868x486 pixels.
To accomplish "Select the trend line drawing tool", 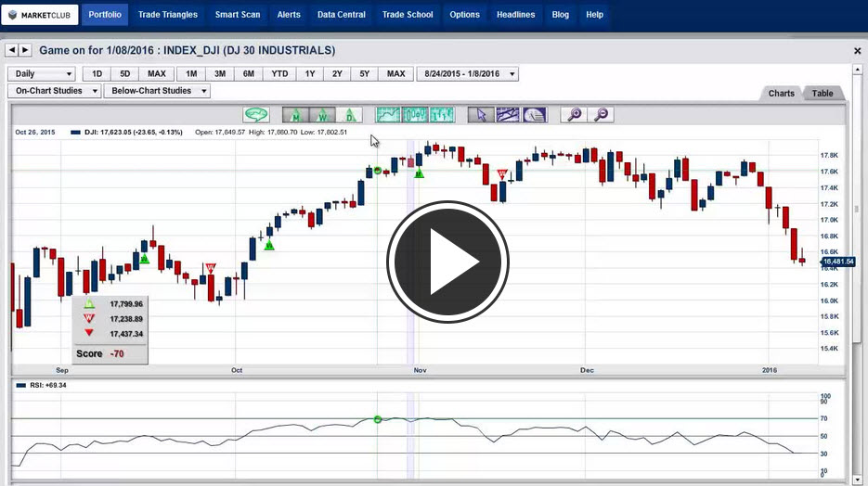I will (507, 115).
